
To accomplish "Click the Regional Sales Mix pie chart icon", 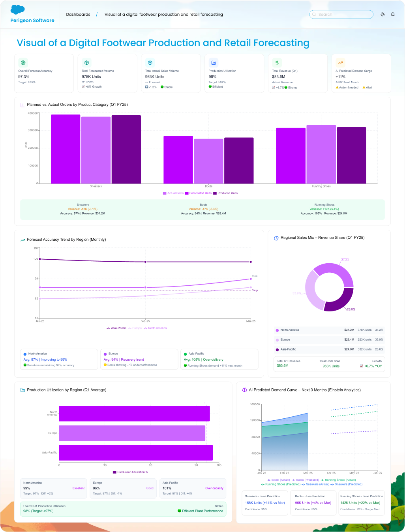I will (276, 238).
